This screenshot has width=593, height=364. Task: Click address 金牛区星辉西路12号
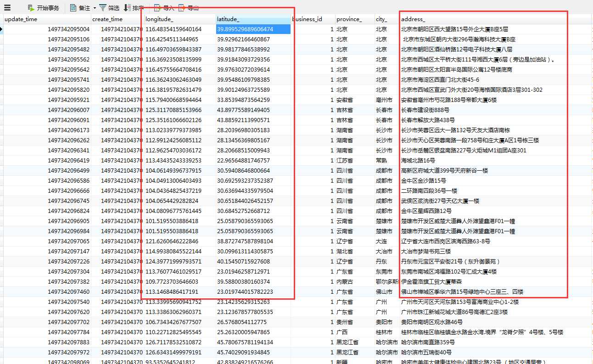(426, 211)
